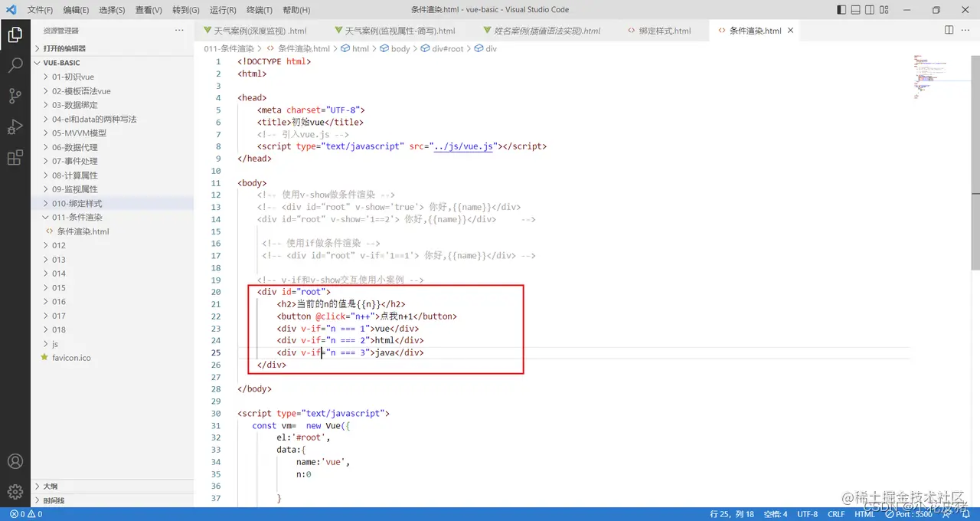Screen dimensions: 980x521
Task: Click 011-条件渲染 breadcrumb segment
Action: tap(228, 48)
